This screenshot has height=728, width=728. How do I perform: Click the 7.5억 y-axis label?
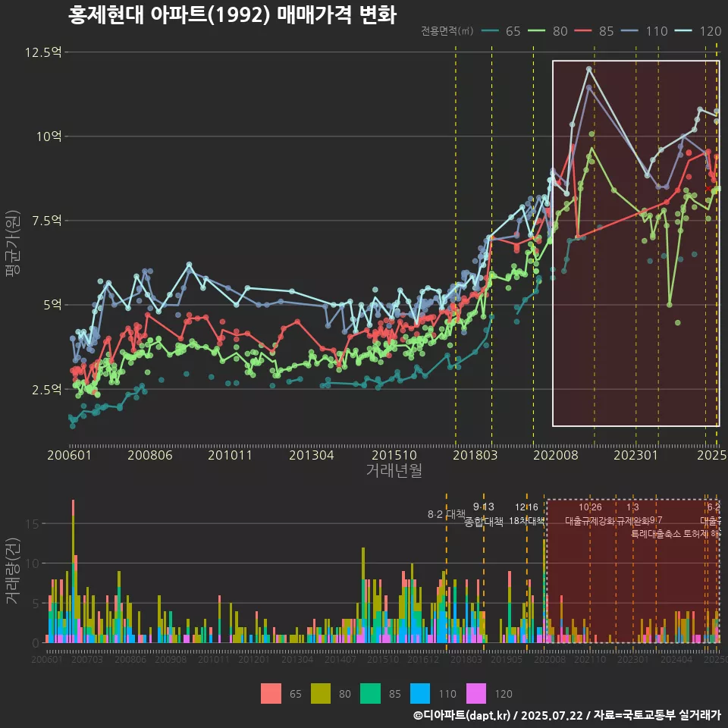click(46, 221)
